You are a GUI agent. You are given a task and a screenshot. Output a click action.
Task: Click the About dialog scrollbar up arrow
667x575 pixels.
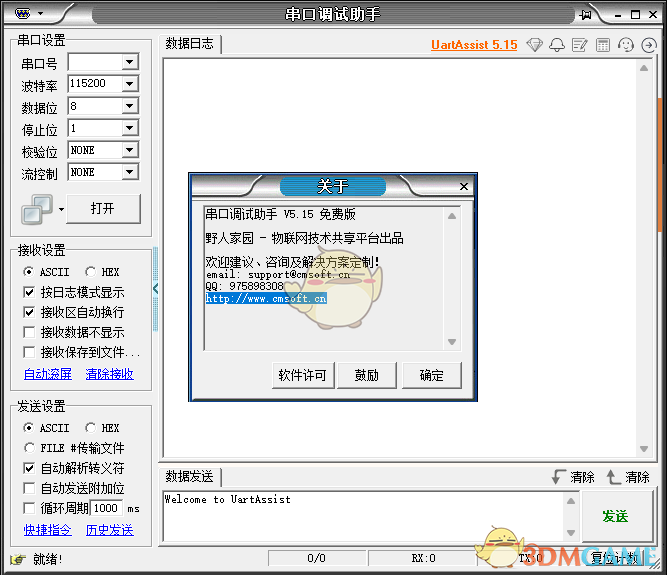click(452, 216)
